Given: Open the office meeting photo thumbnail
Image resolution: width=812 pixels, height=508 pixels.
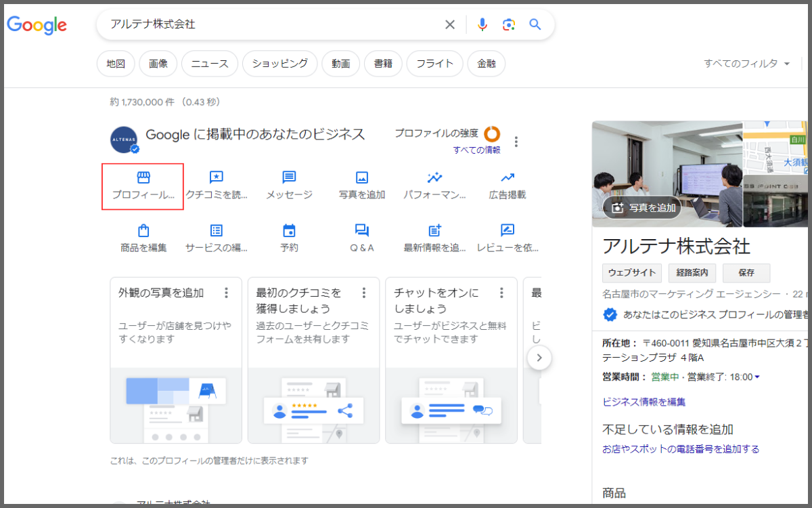Looking at the screenshot, I should pyautogui.click(x=667, y=174).
